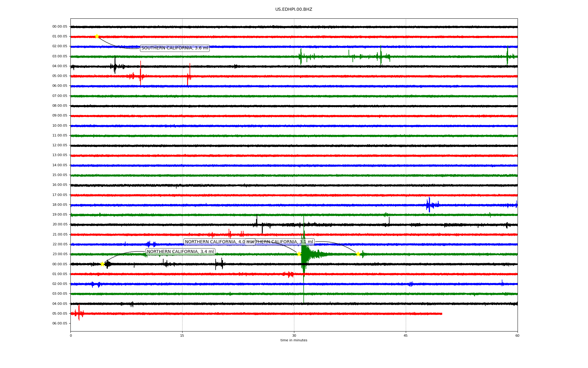The height and width of the screenshot is (368, 588).
Task: Click the 23:00:05 row time label
Action: pyautogui.click(x=60, y=254)
